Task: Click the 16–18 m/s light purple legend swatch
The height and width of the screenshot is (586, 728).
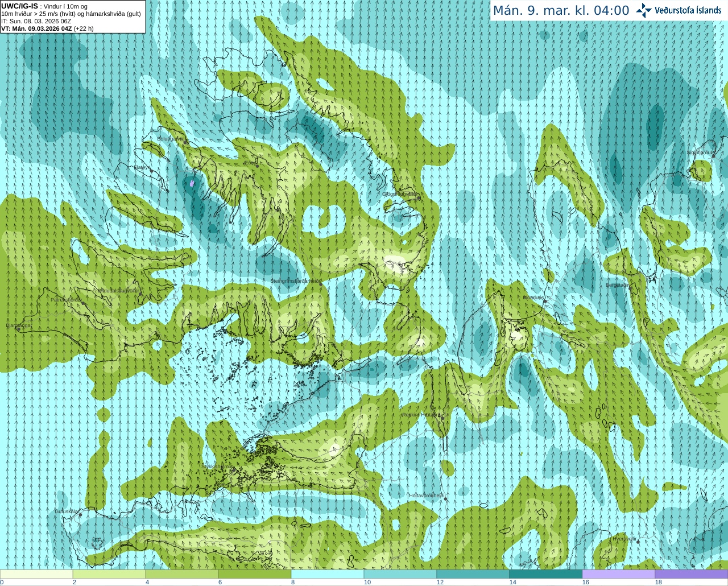Action: pyautogui.click(x=619, y=574)
